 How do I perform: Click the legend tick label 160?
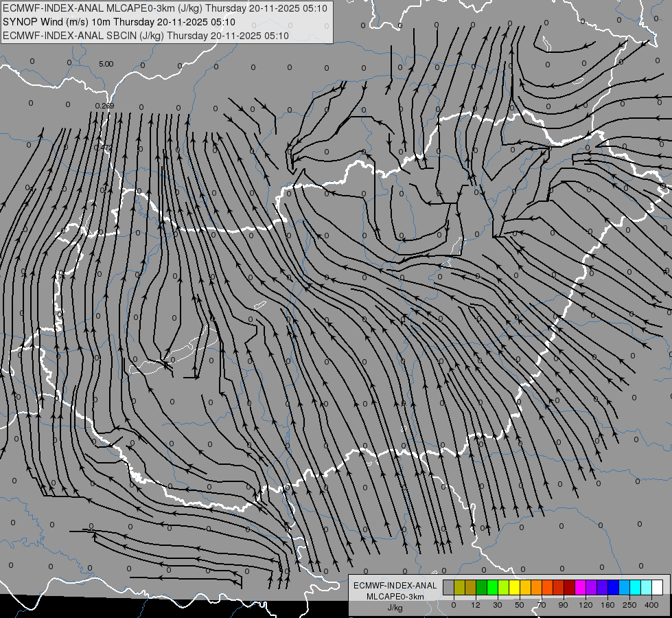[x=607, y=605]
